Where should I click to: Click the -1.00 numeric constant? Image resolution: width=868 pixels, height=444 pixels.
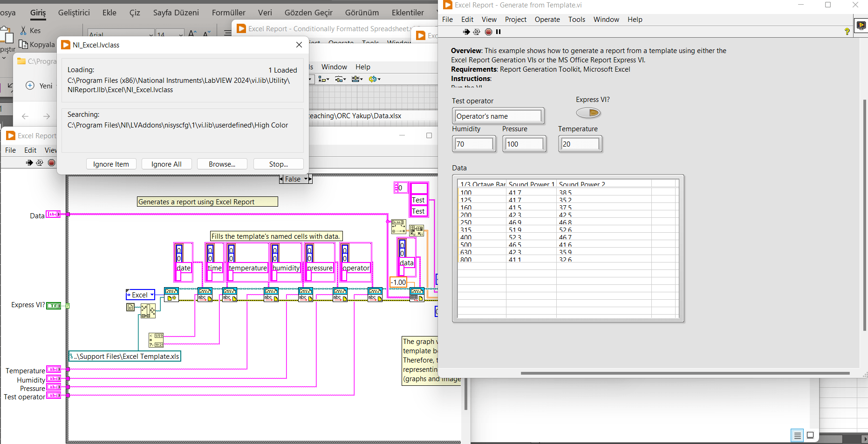coord(398,282)
